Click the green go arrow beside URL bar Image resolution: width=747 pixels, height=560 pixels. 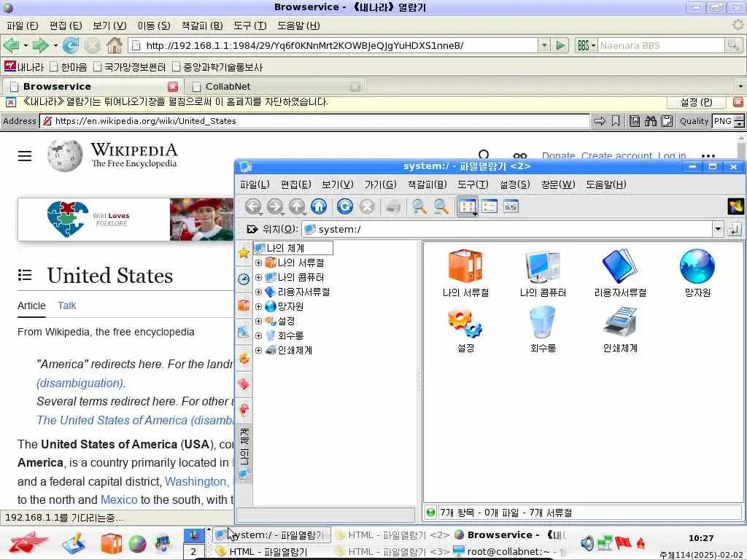[x=560, y=46]
